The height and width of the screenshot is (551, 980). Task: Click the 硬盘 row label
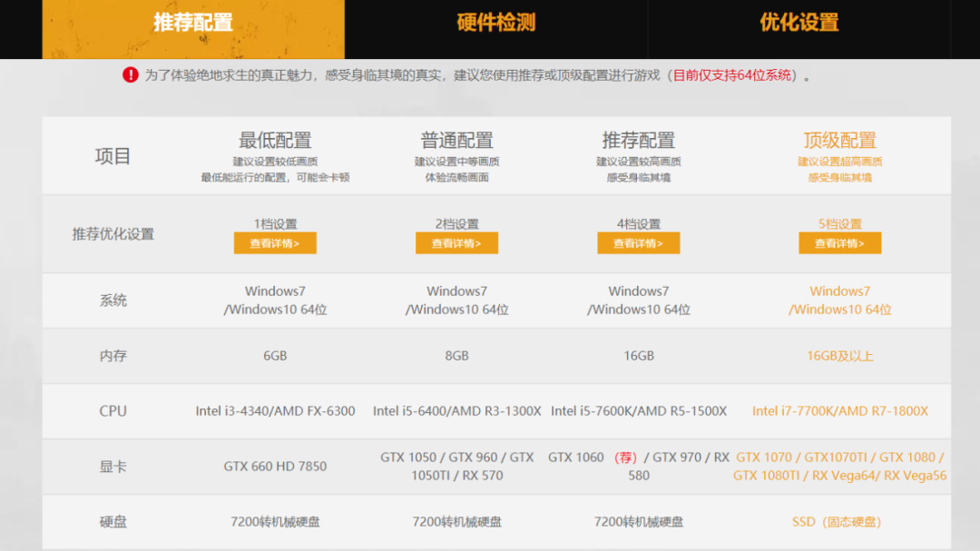click(x=113, y=522)
